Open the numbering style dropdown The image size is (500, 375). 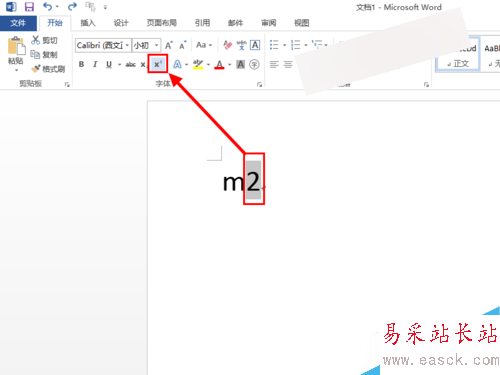(306, 45)
